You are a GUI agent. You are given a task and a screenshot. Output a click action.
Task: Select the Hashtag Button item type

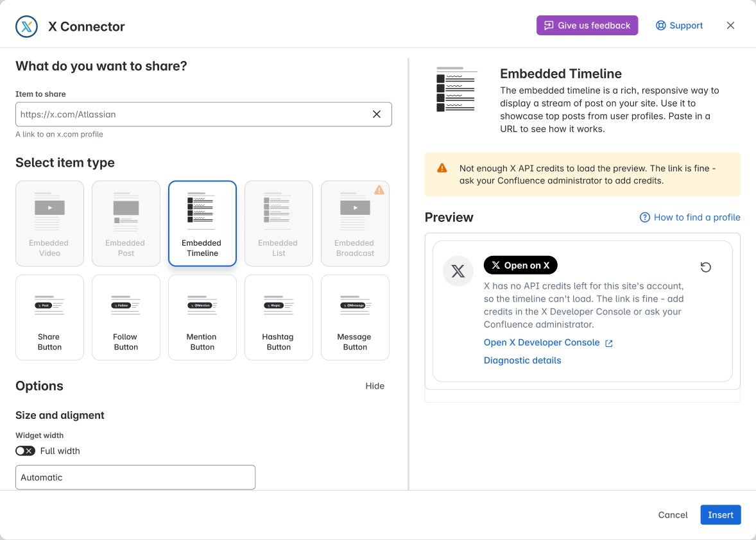279,317
